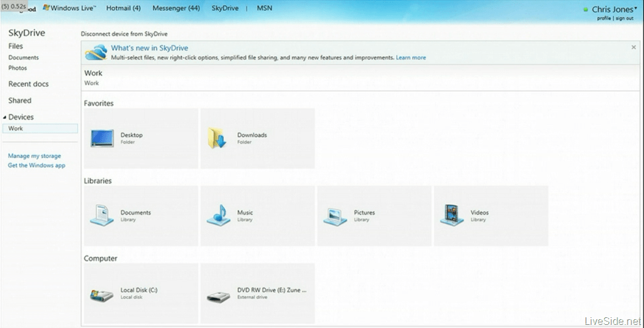Screen dimensions: 644x328
Task: Open the Pictures library icon
Action: point(335,217)
